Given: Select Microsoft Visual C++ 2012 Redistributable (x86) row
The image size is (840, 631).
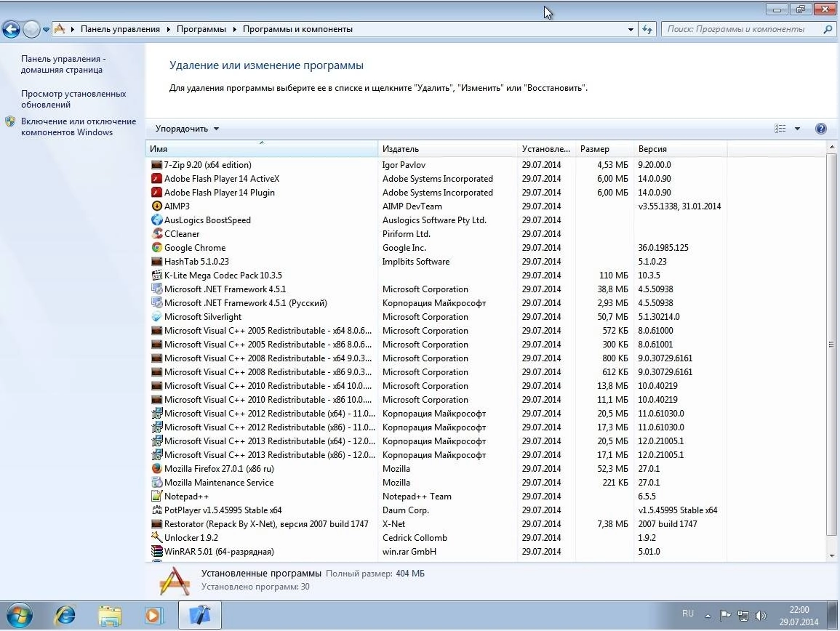Looking at the screenshot, I should pos(436,427).
